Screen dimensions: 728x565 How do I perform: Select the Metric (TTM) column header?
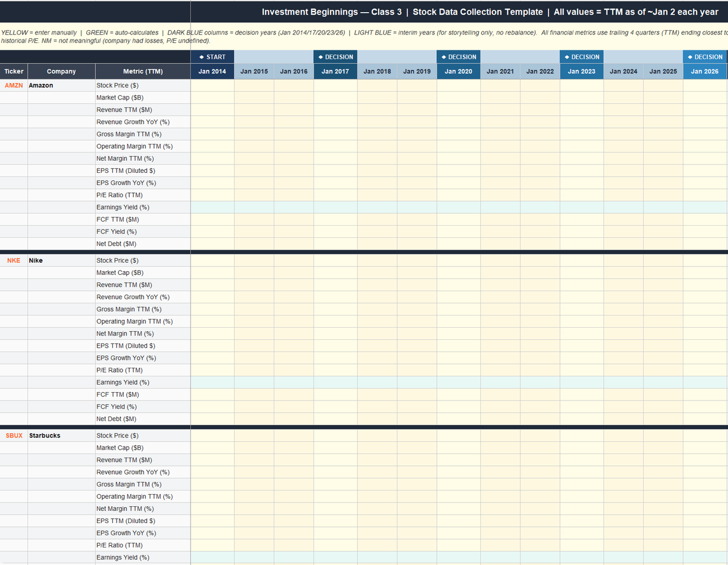[x=143, y=72]
